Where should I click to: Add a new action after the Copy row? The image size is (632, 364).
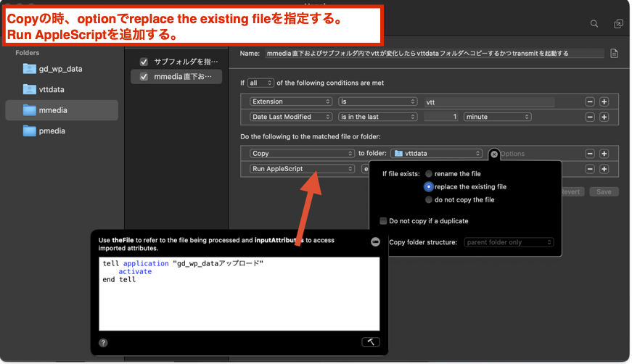[x=604, y=154]
